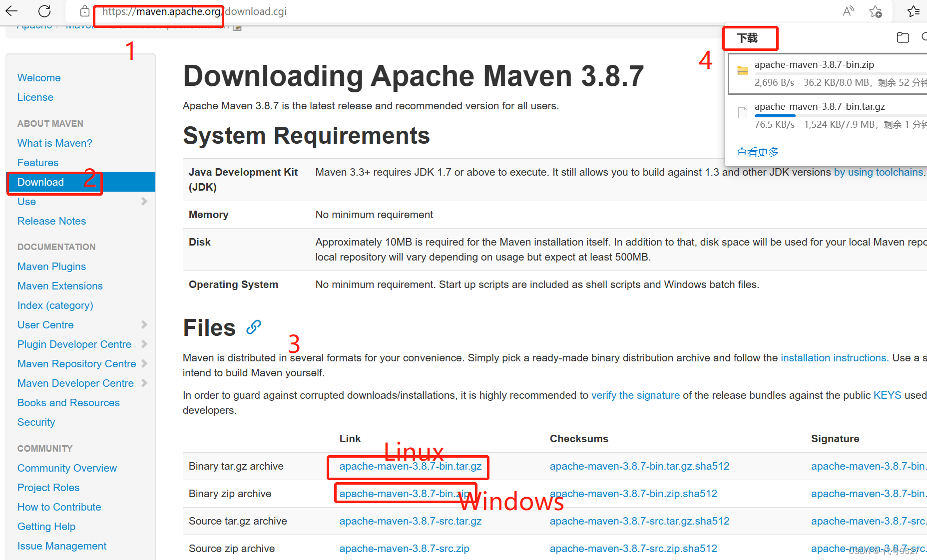Click the browser address bar URL
927x560 pixels.
[194, 11]
